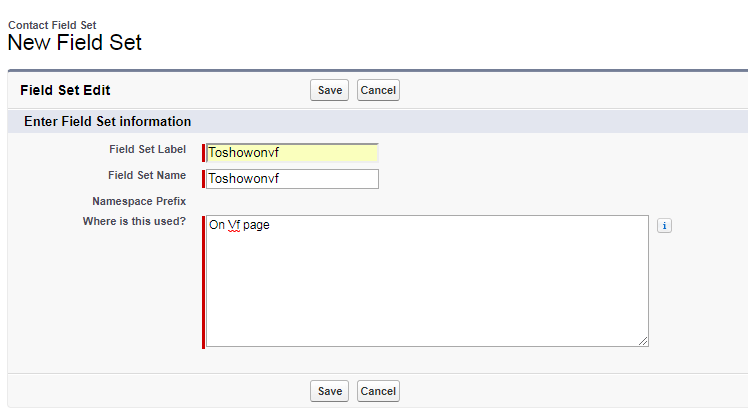Select the 'New Field Set' page heading

click(x=75, y=43)
